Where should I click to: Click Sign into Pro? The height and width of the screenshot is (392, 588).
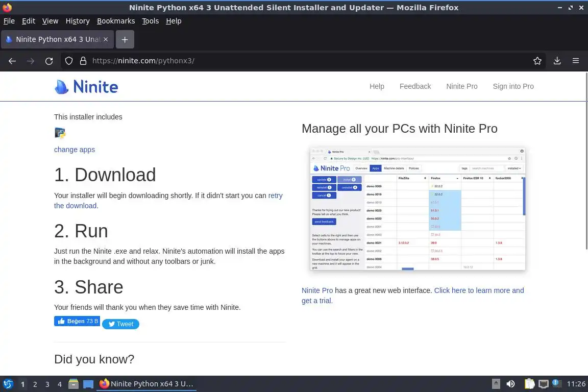513,86
